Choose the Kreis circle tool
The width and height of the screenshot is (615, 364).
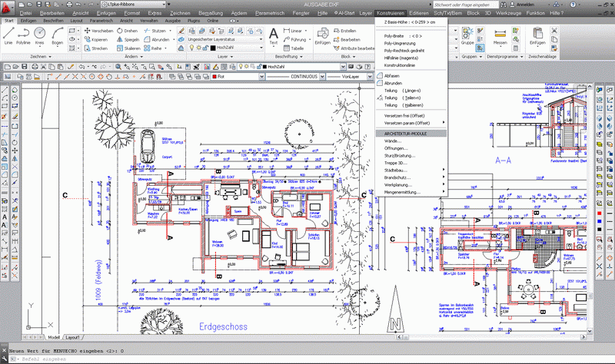[x=40, y=36]
